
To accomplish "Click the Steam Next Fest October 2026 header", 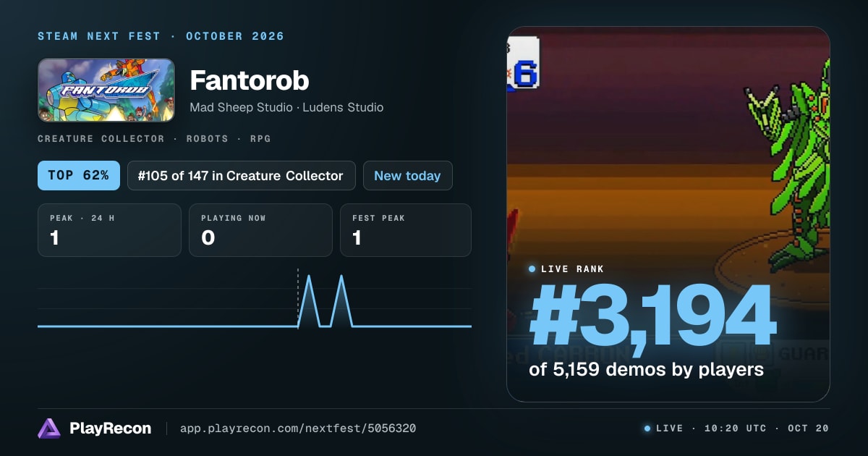I will click(x=161, y=36).
